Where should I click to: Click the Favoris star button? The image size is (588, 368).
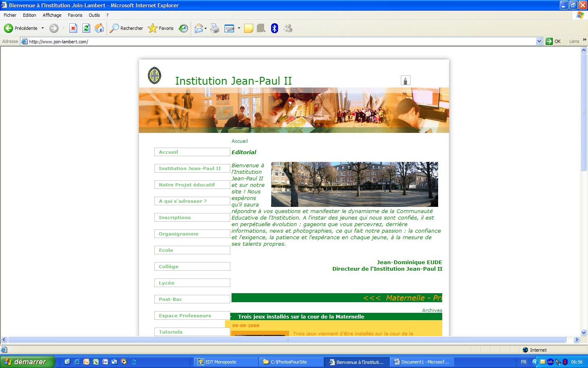point(161,28)
